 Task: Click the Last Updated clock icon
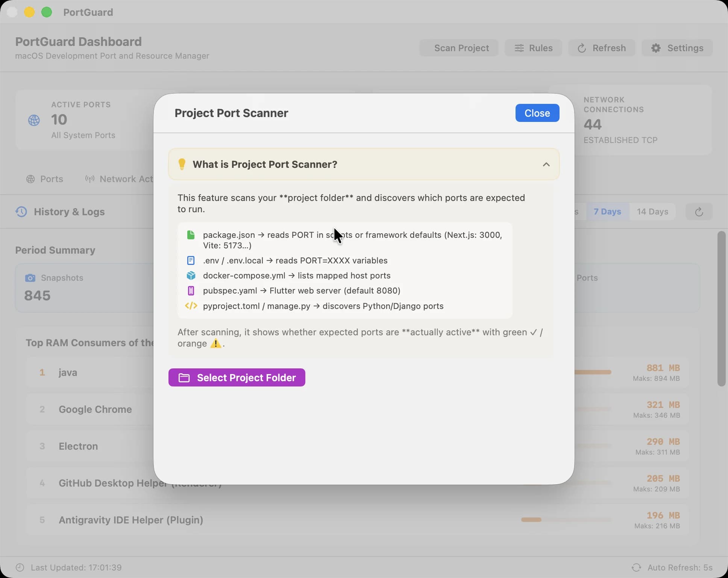(20, 567)
